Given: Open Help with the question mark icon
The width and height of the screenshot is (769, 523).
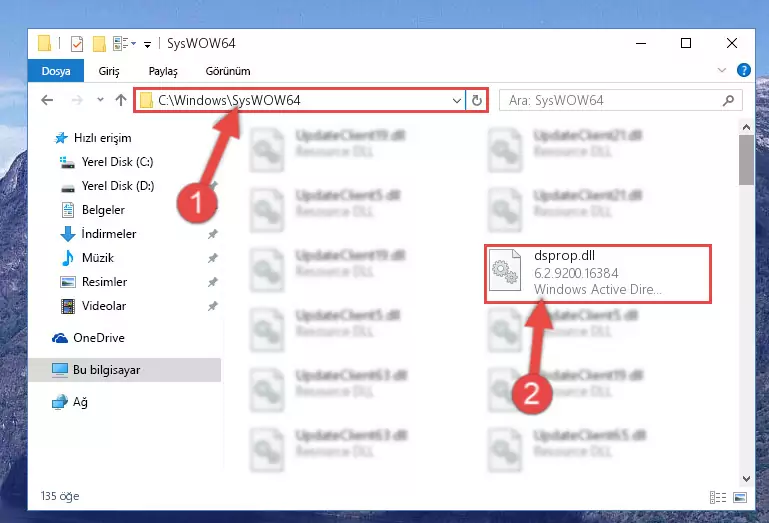Looking at the screenshot, I should 743,70.
